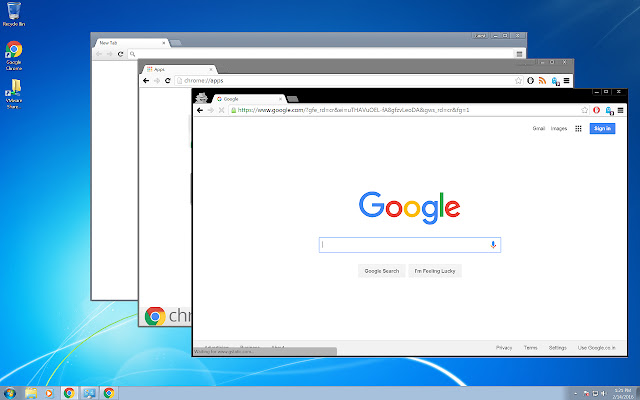Open the Settings footer link on Google
This screenshot has width=640, height=400.
(558, 348)
